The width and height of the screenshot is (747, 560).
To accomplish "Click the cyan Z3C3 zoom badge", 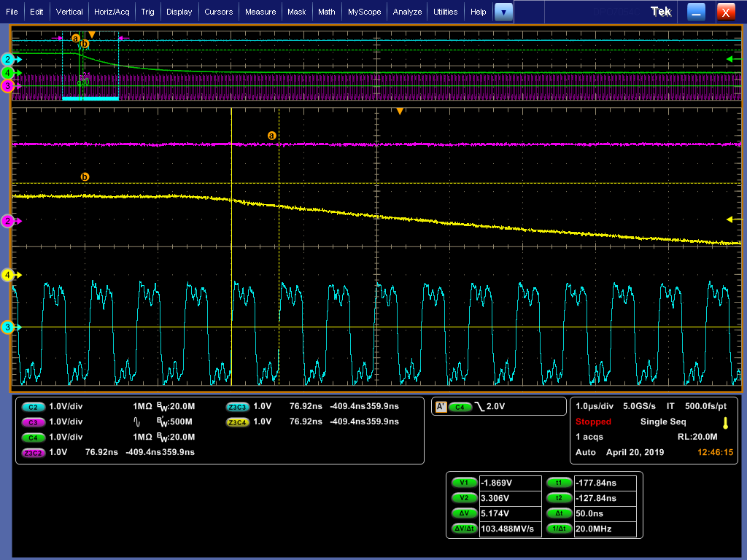I will point(238,407).
